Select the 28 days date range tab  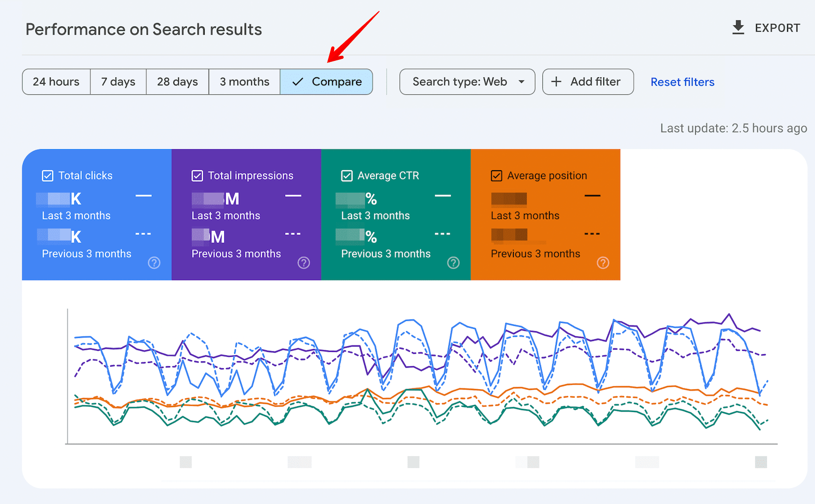coord(177,81)
